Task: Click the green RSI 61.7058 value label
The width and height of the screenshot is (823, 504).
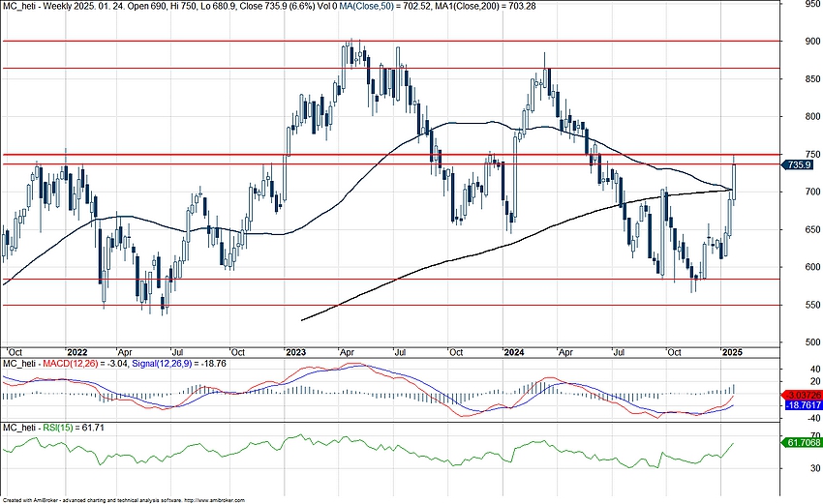Action: coord(801,442)
